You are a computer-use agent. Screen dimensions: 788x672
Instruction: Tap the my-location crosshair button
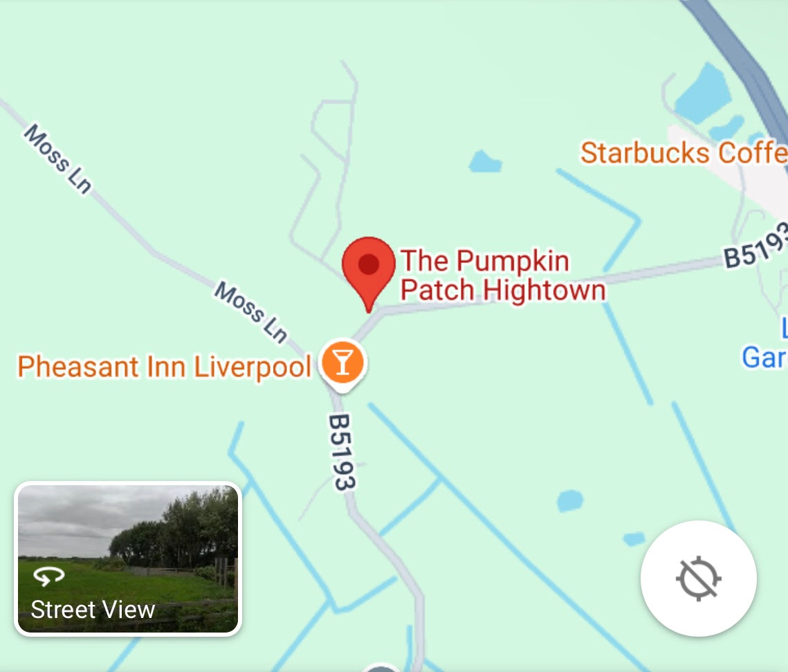tap(698, 579)
